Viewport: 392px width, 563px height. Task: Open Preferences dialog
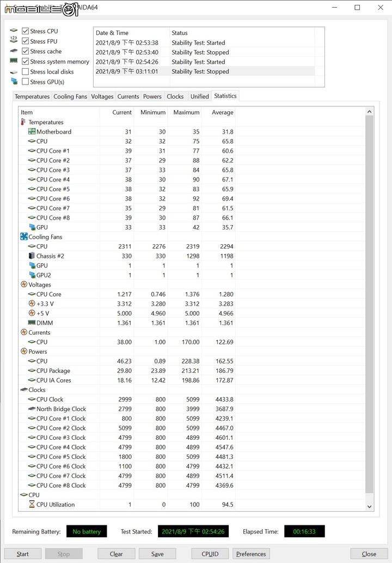coord(251,554)
